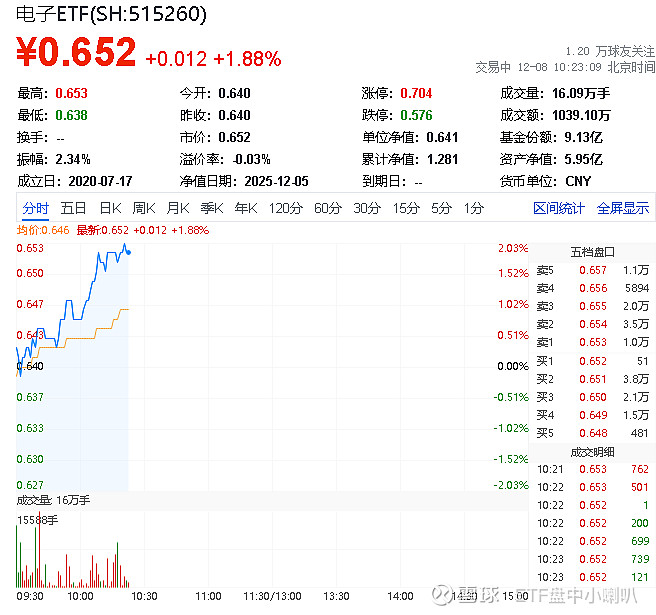Screen dimensions: 656x615
Task: Click the 最低 value 0.638
Action: [x=72, y=115]
